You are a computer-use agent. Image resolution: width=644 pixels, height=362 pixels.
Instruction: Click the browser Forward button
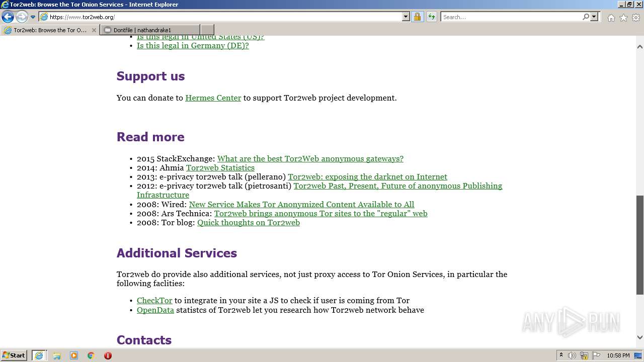(22, 17)
